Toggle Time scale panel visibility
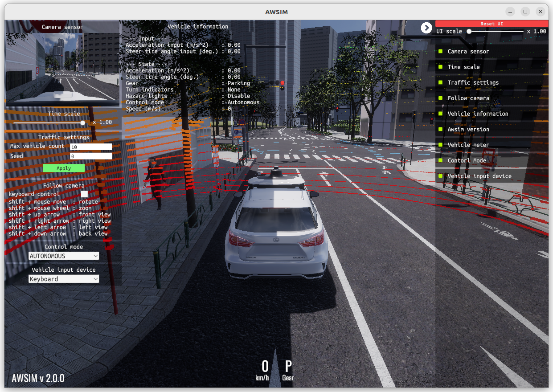The image size is (553, 392). click(440, 67)
